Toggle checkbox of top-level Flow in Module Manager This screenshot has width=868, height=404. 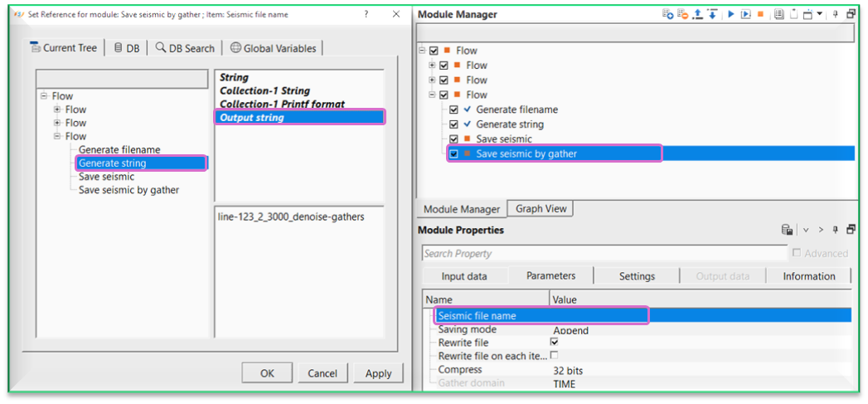tap(434, 51)
